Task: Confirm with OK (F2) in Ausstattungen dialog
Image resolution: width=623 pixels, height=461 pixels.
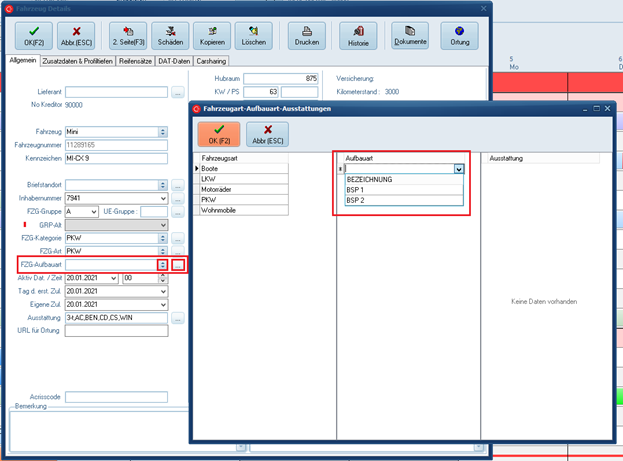Action: click(x=218, y=134)
